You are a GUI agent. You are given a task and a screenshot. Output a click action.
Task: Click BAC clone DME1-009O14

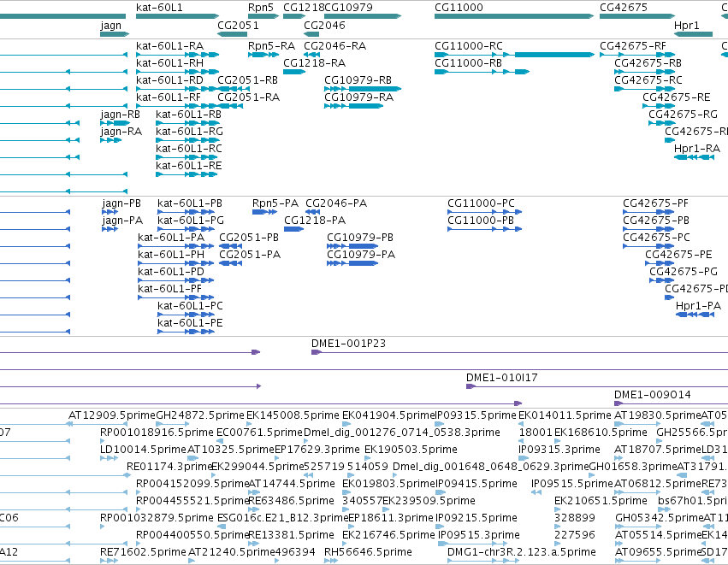(x=653, y=395)
